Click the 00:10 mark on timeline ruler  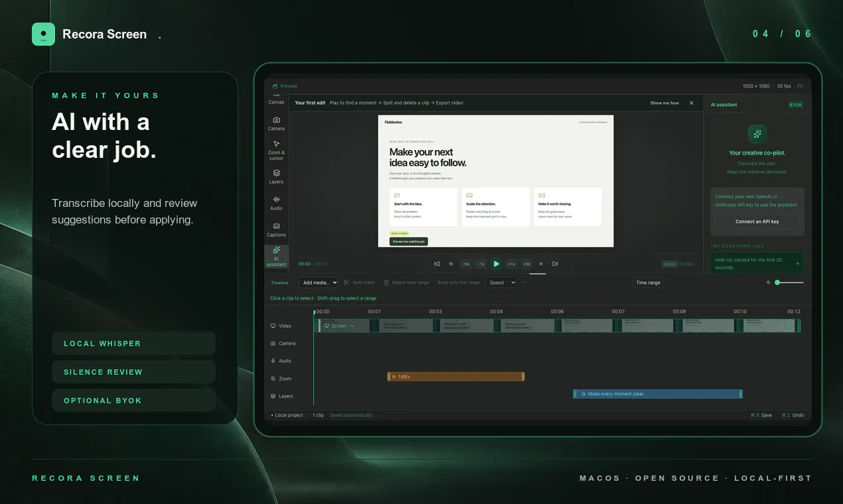(740, 311)
